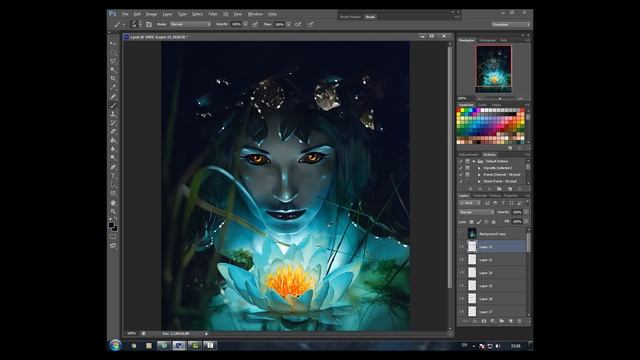Open the Brush Presets panel tab

[350, 17]
